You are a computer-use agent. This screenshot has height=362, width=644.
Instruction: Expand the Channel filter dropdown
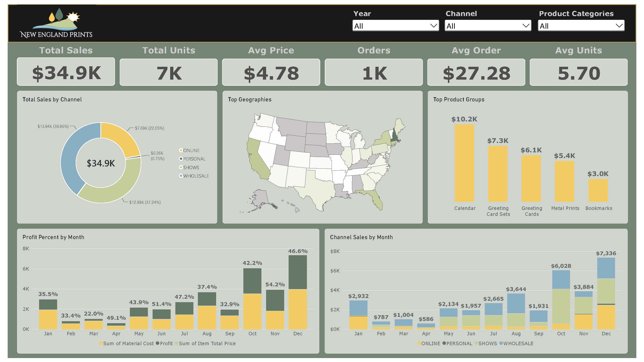coord(488,26)
